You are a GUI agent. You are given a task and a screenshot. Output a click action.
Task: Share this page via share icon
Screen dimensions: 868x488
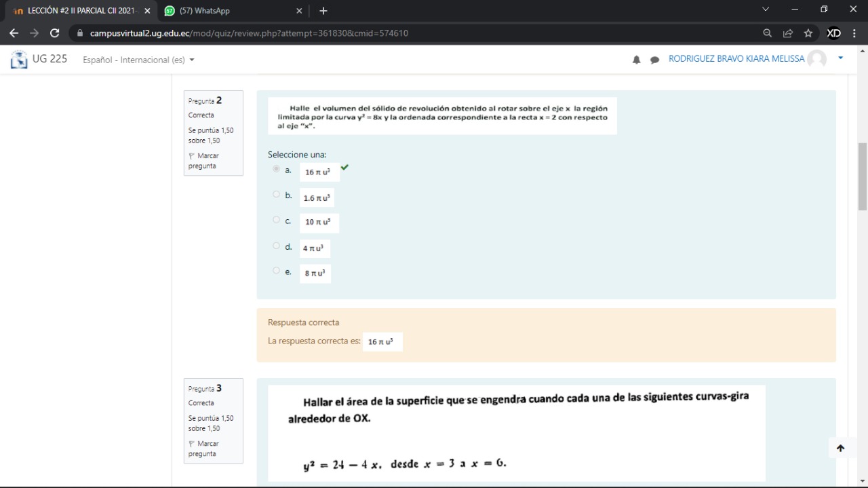coord(787,33)
